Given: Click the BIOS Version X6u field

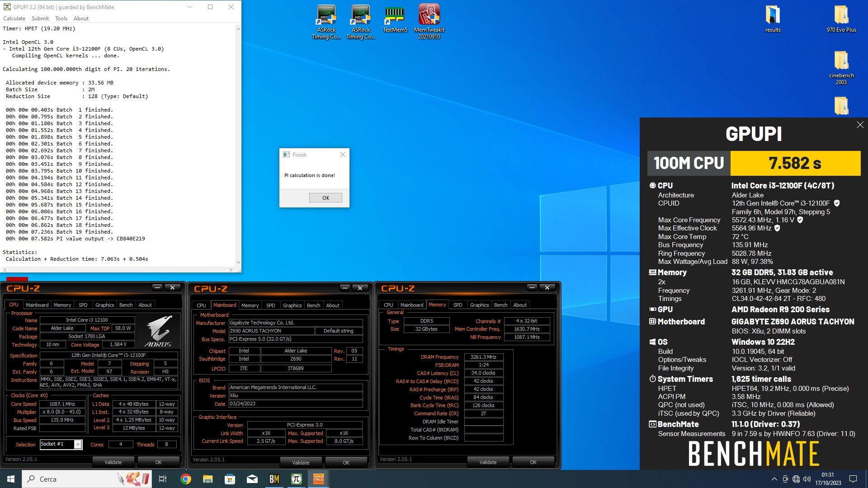Looking at the screenshot, I should 296,395.
